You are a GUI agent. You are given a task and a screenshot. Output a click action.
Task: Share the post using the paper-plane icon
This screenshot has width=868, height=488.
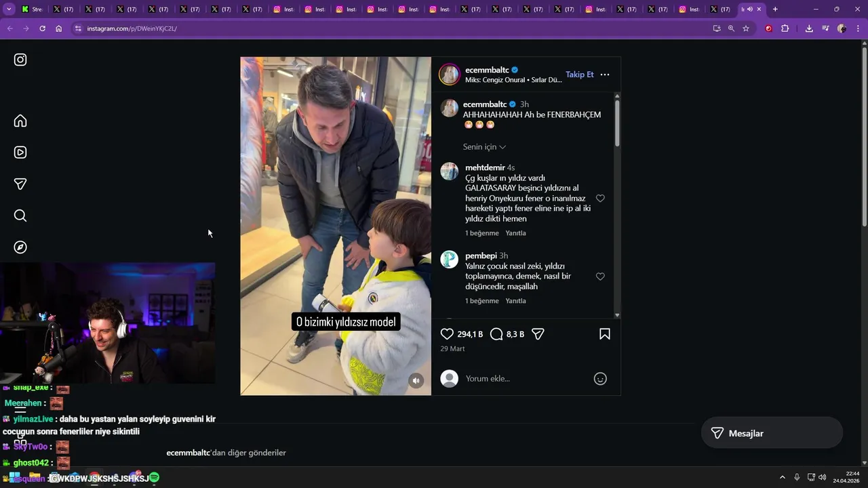pos(538,334)
